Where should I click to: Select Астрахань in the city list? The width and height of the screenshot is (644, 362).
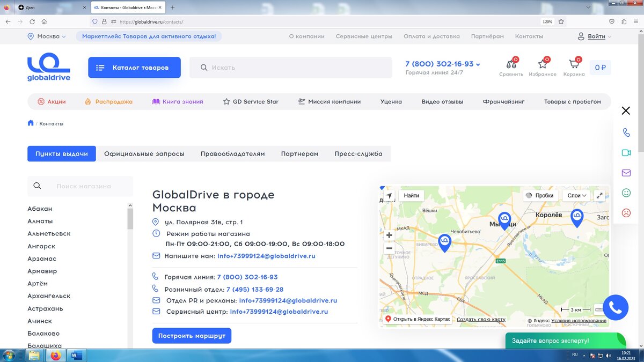[x=45, y=308]
